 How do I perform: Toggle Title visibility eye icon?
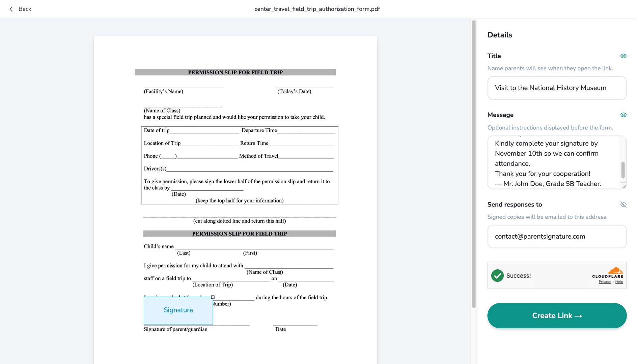coord(623,56)
